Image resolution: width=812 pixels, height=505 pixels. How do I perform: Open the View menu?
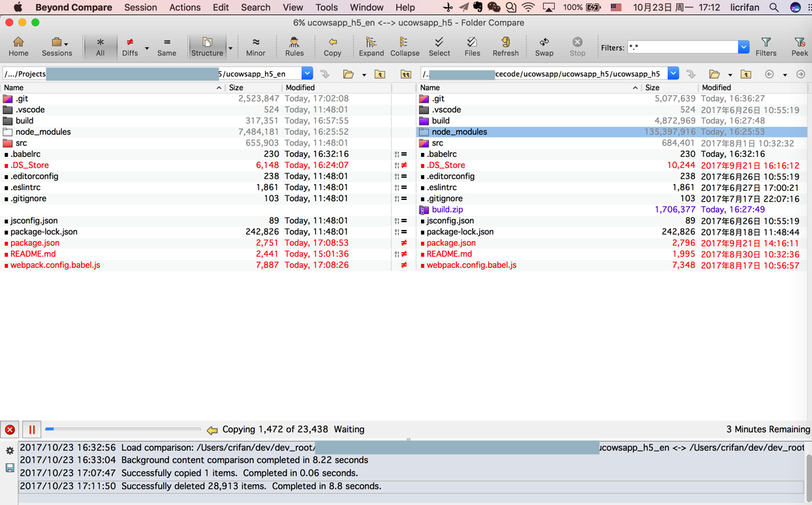[292, 7]
